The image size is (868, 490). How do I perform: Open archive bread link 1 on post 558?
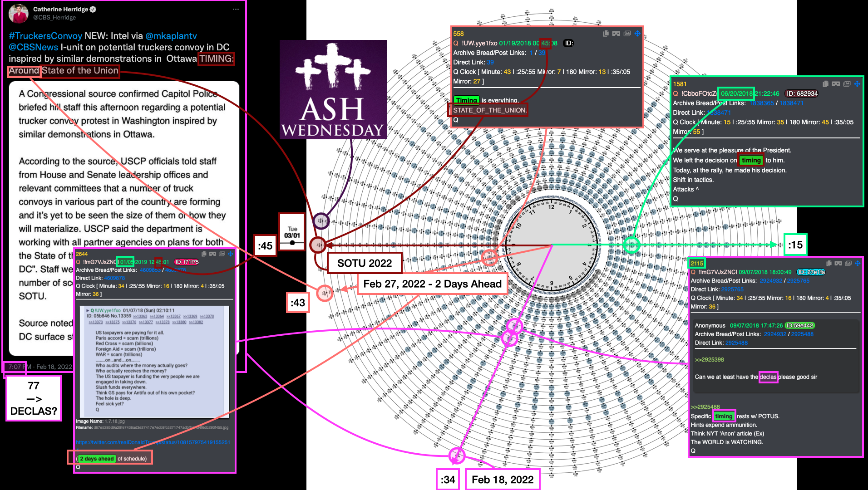pos(531,53)
